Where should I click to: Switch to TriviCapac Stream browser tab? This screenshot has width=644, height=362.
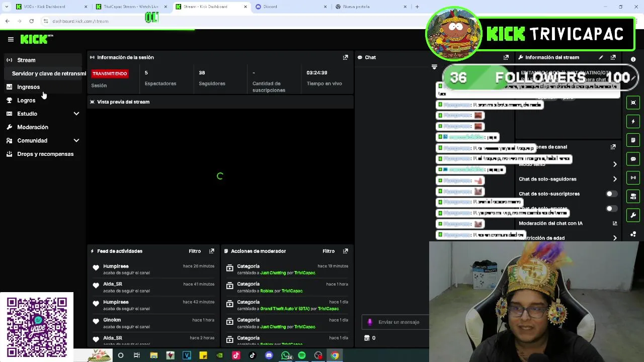coord(131,7)
